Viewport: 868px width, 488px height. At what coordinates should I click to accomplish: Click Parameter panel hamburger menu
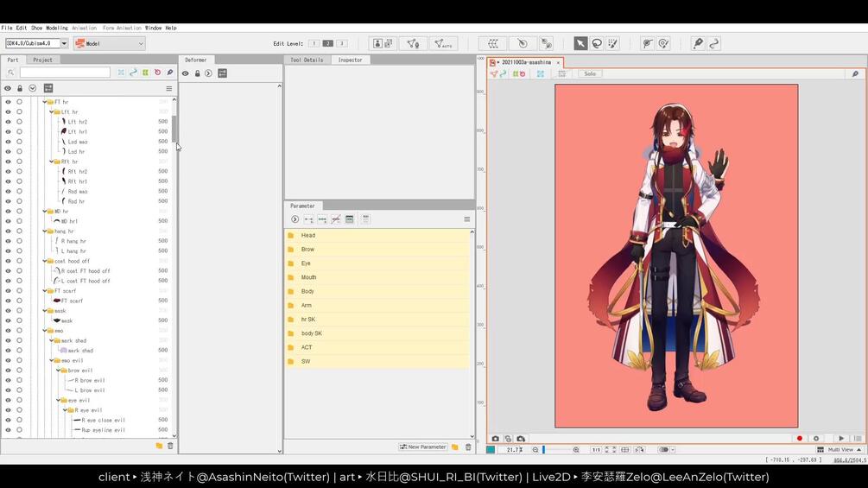(466, 219)
